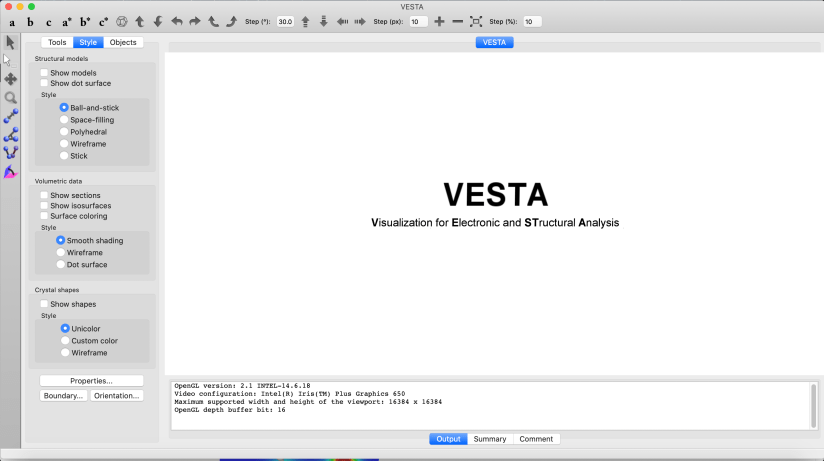View along the a* axis

point(67,22)
